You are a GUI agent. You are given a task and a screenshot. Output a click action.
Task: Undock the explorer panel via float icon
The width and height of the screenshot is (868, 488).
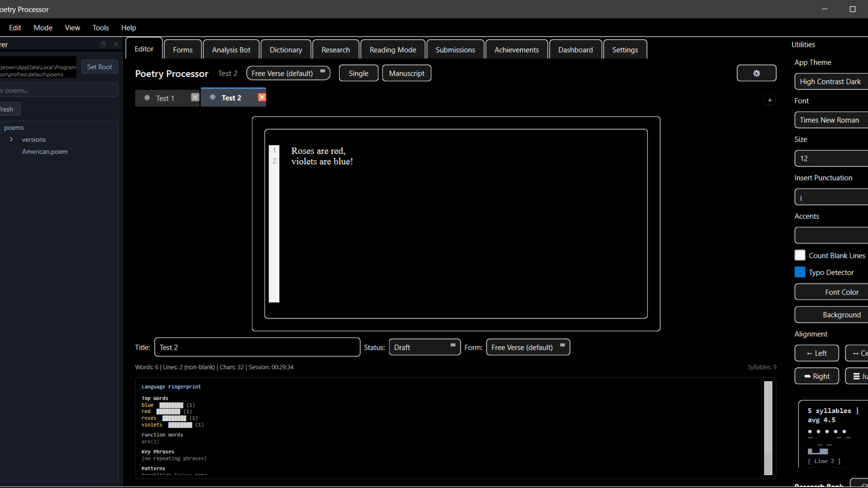103,44
